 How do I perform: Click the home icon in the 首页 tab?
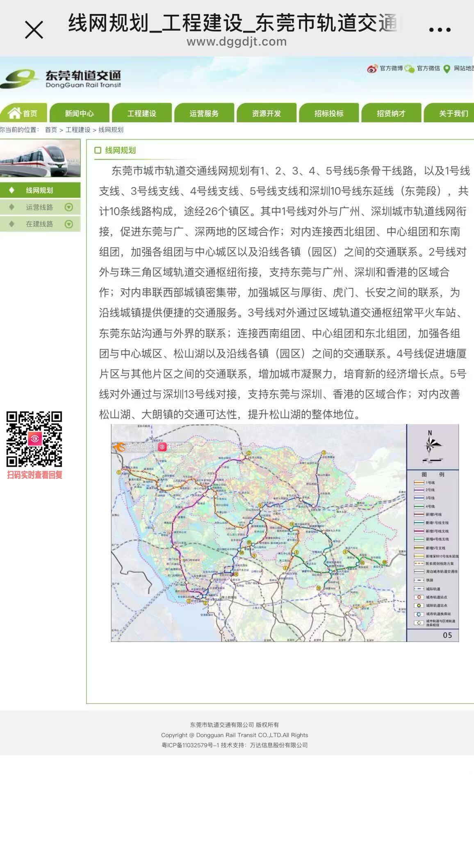point(14,113)
